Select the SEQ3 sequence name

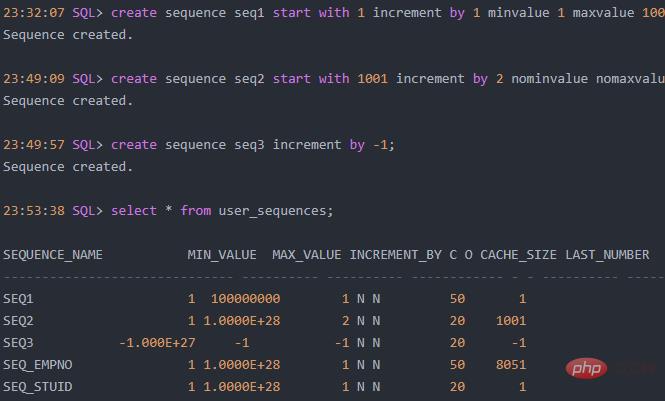coord(19,343)
